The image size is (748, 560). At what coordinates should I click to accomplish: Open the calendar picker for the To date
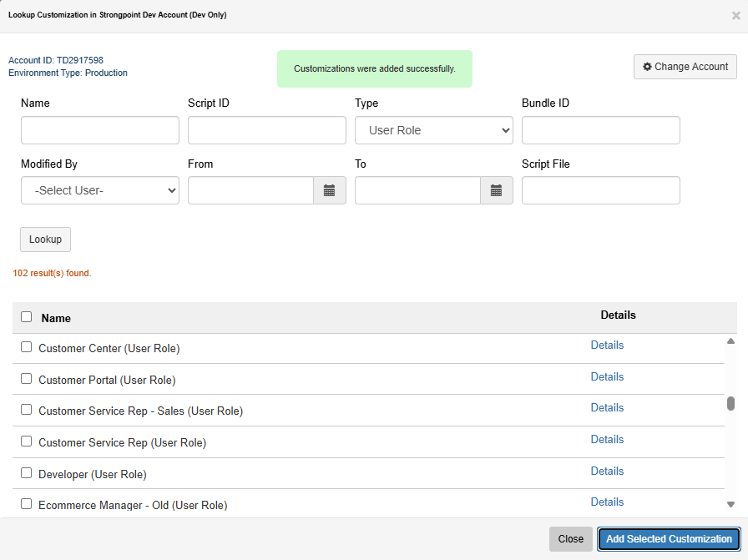pyautogui.click(x=497, y=190)
